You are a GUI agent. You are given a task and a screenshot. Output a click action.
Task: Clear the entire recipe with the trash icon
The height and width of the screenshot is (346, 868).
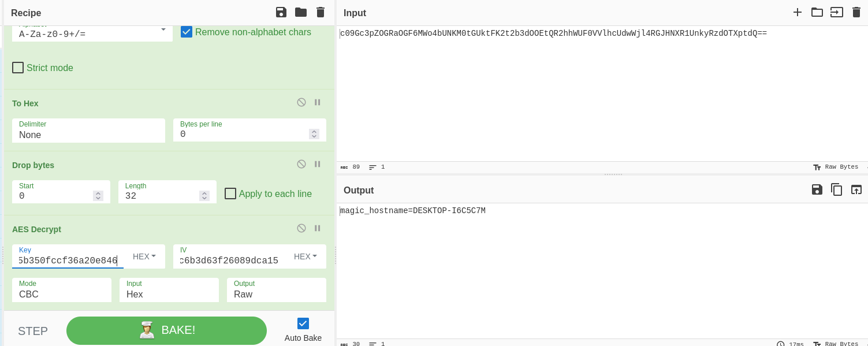click(x=321, y=12)
